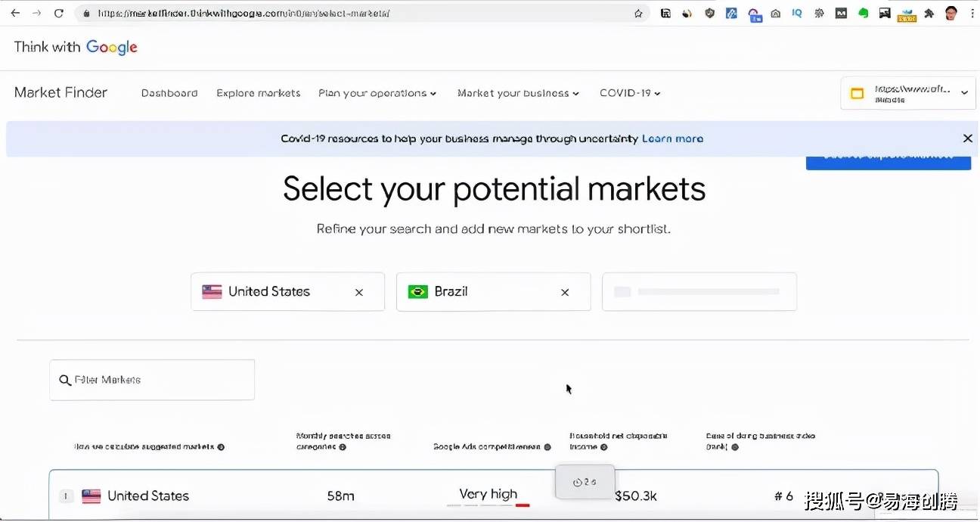The width and height of the screenshot is (980, 522).
Task: Click the magnifier icon in Filter Markets
Action: coord(65,380)
